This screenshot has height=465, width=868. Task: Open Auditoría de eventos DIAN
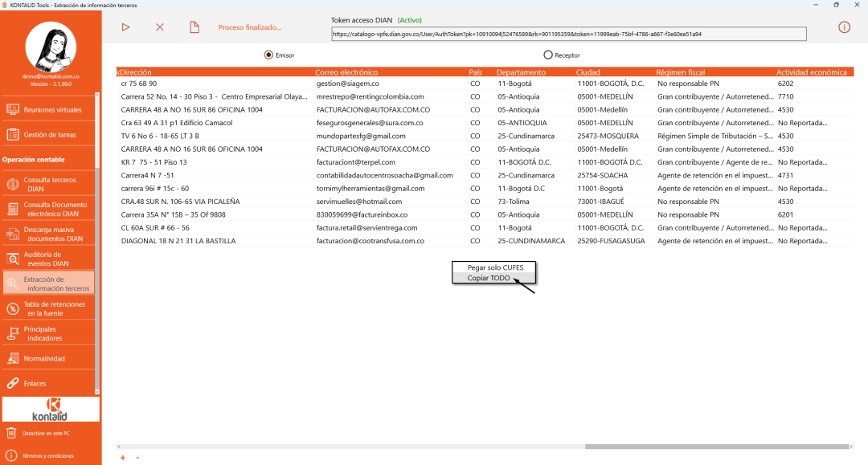48,259
